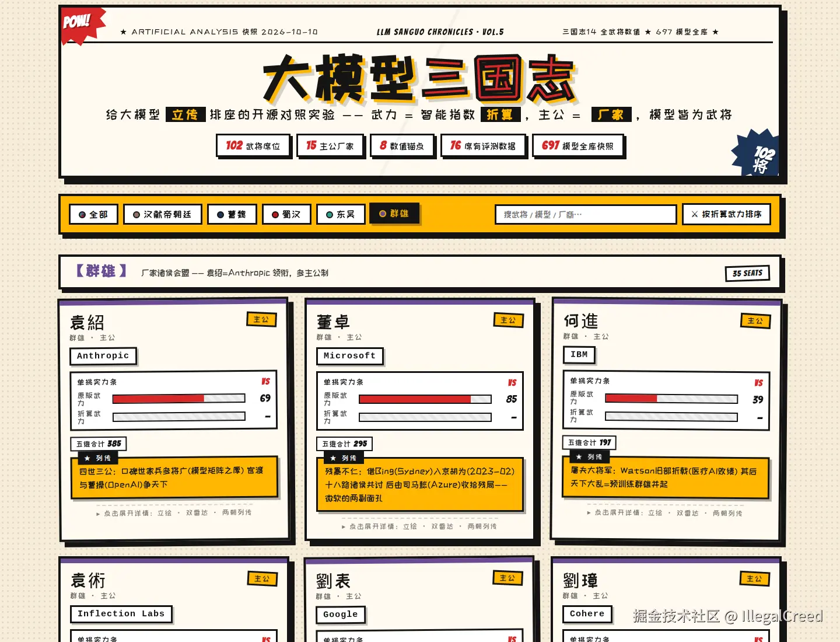Open the 697 模型全库快照 badge
840x642 pixels.
[x=577, y=146]
